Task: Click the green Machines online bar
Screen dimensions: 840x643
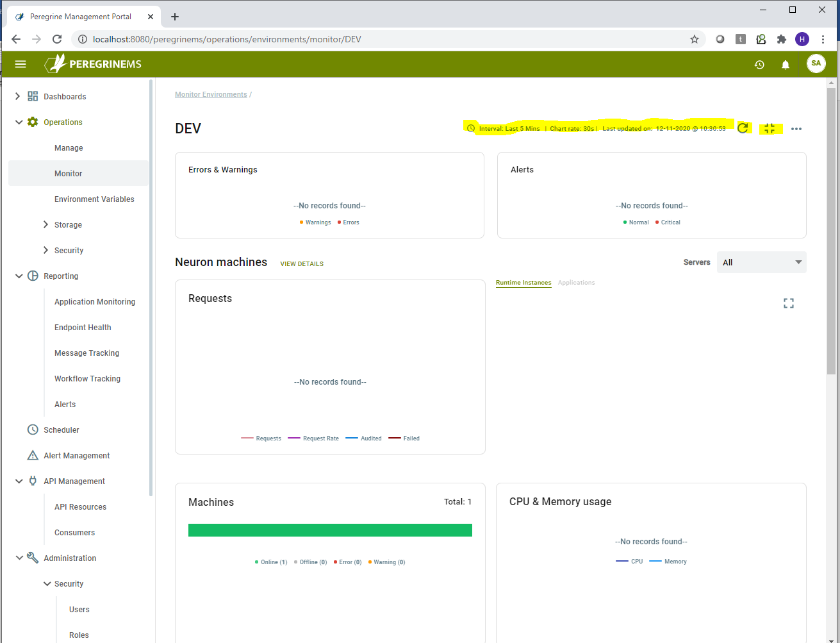Action: pos(330,530)
